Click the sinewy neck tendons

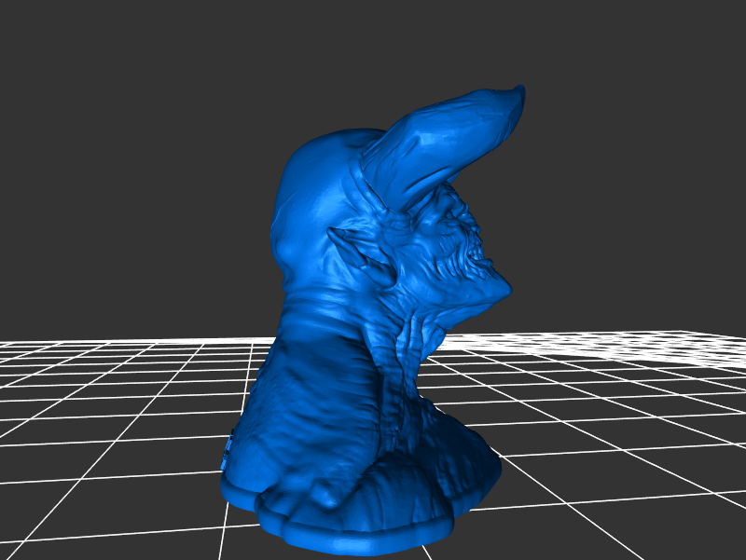[406, 345]
